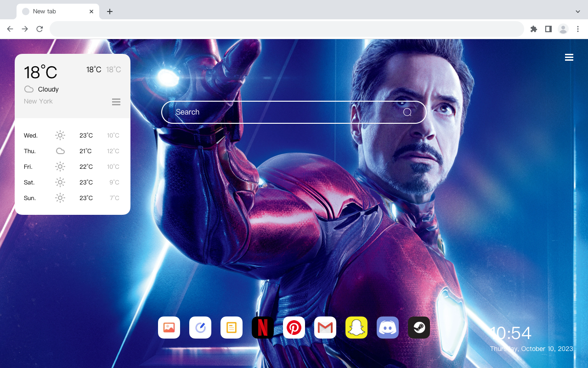Click the sun icon in Sun. row
The image size is (588, 368).
60,198
